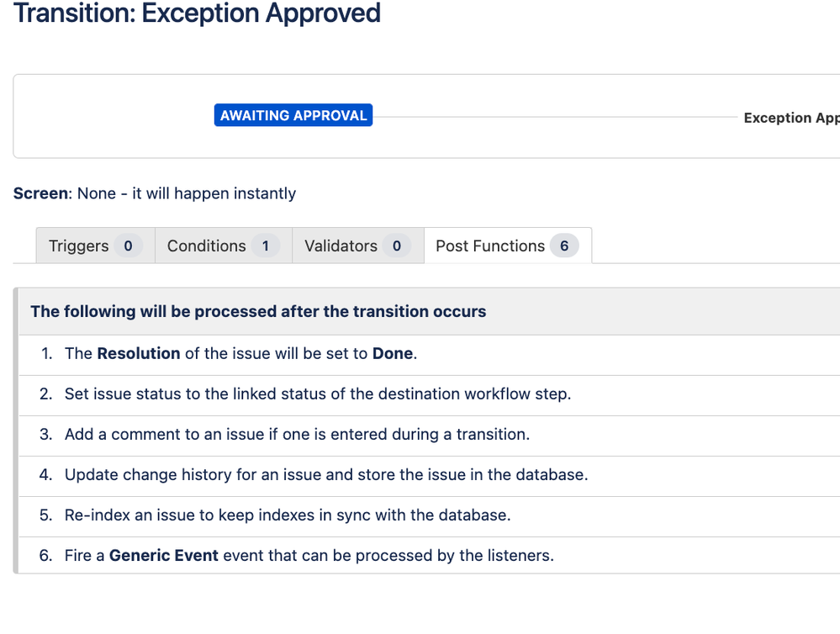Click the Transition: Exception Approved heading
840x634 pixels.
click(x=196, y=14)
